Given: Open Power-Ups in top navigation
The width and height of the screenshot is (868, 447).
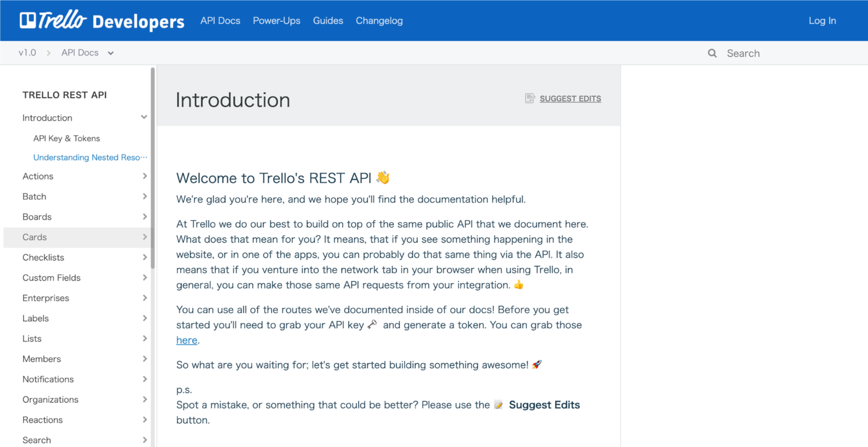Looking at the screenshot, I should click(276, 21).
